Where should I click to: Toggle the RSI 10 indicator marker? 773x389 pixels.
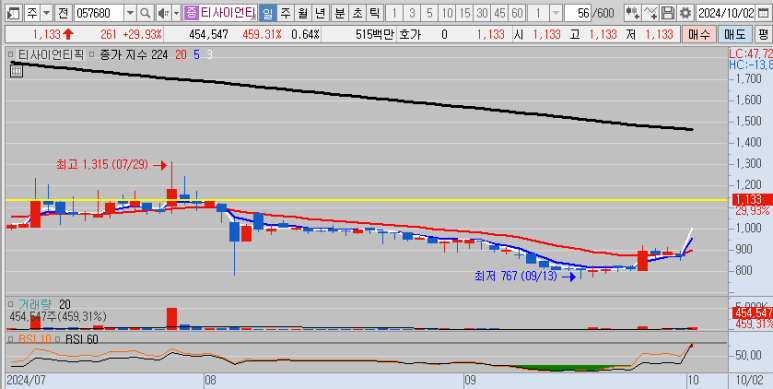[12, 339]
